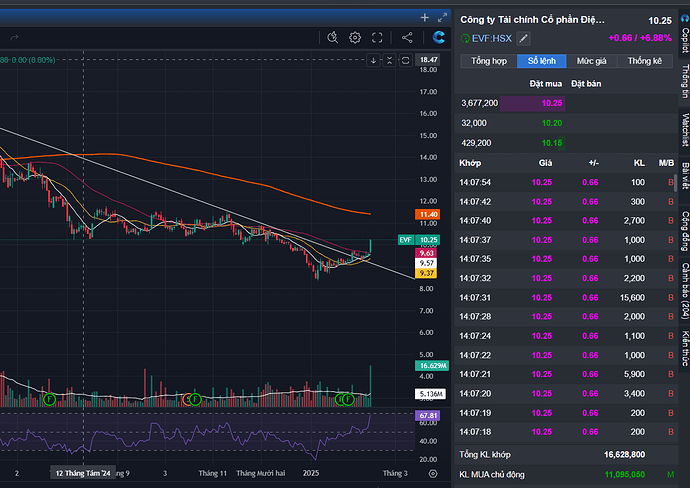Click the plus icon to add a panel
This screenshot has width=690, height=488.
click(424, 17)
